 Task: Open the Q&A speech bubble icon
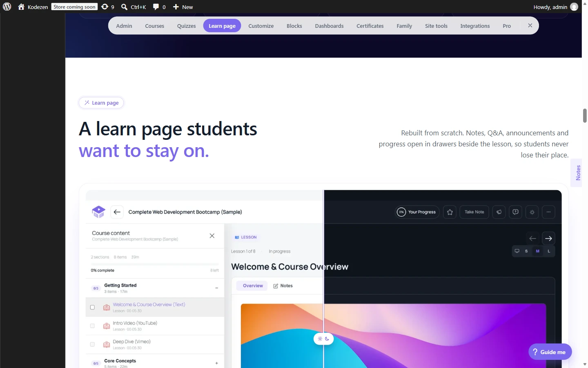pos(516,212)
